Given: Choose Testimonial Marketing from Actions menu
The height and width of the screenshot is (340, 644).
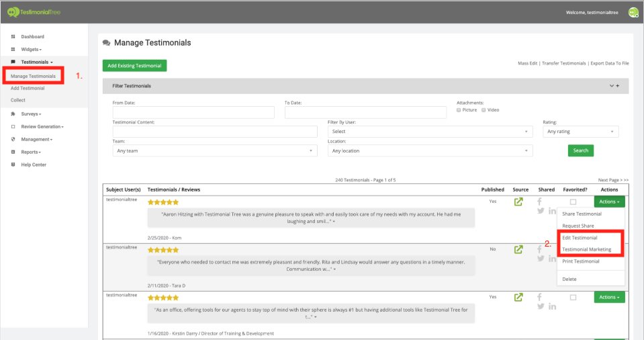Looking at the screenshot, I should coord(586,249).
